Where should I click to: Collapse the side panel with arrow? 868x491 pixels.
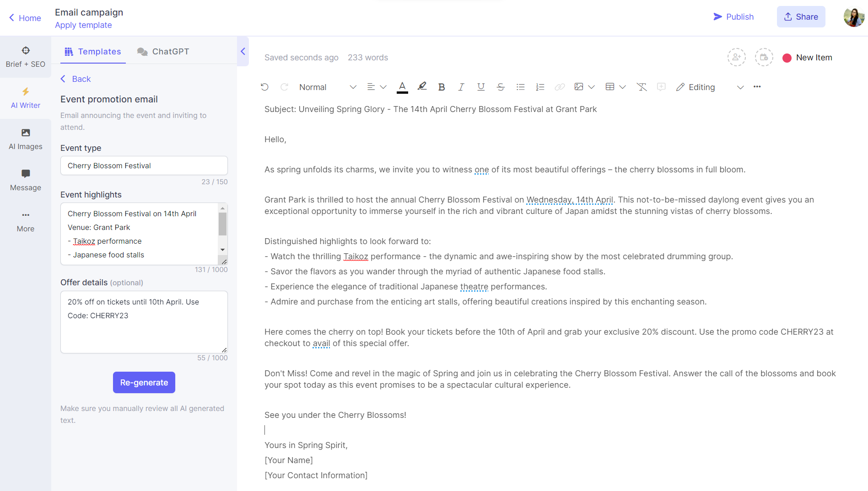(x=243, y=51)
